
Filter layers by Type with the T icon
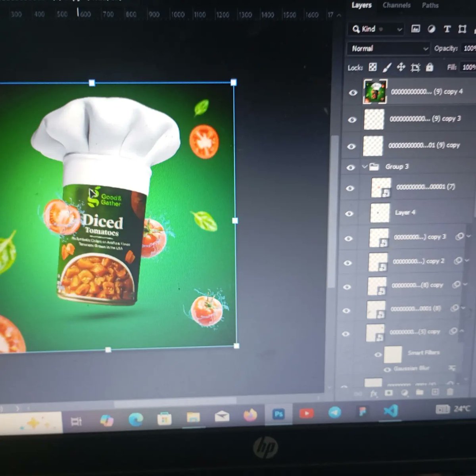[x=447, y=29]
